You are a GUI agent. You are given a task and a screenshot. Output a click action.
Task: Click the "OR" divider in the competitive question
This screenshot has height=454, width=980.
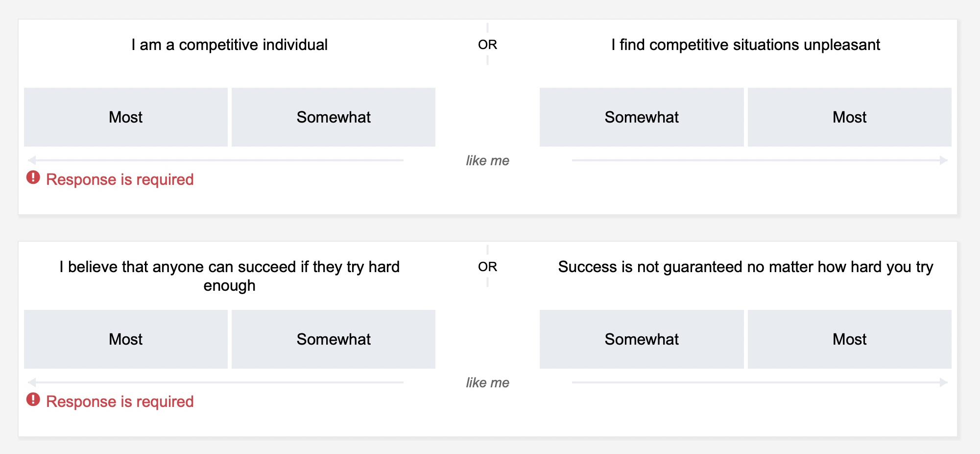[487, 45]
